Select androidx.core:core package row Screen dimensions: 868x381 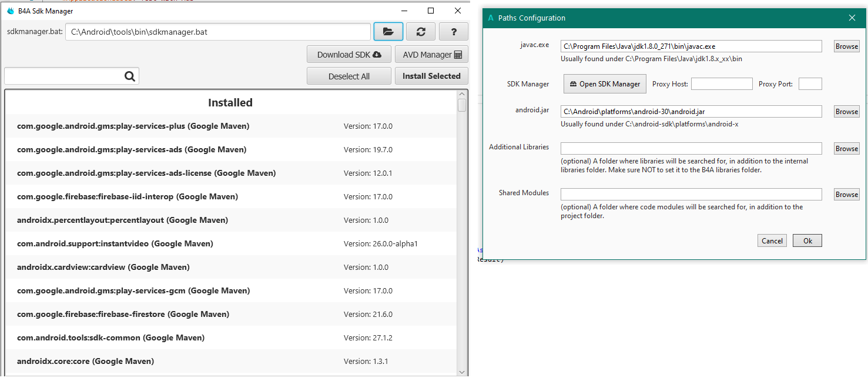pyautogui.click(x=230, y=361)
